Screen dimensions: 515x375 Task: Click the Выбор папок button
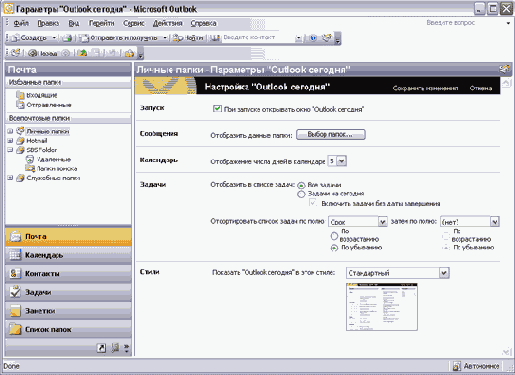tap(331, 134)
